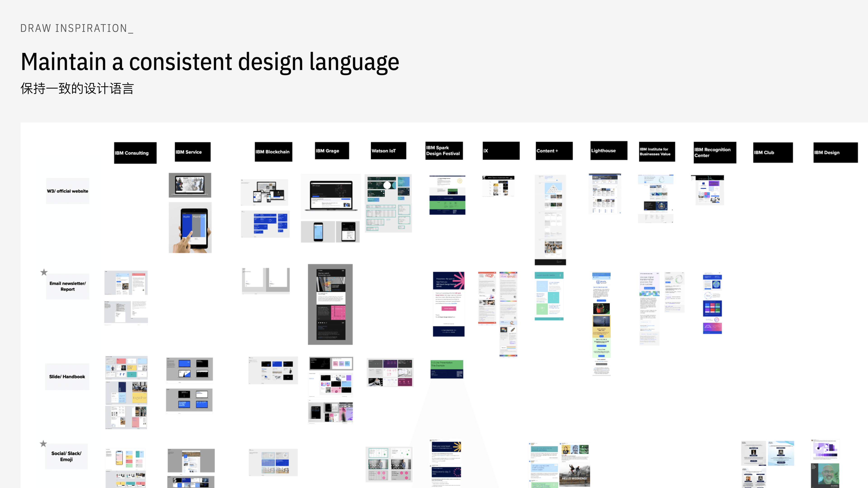The image size is (868, 488).
Task: Open the Content + long website page thumbnail
Action: [x=550, y=220]
